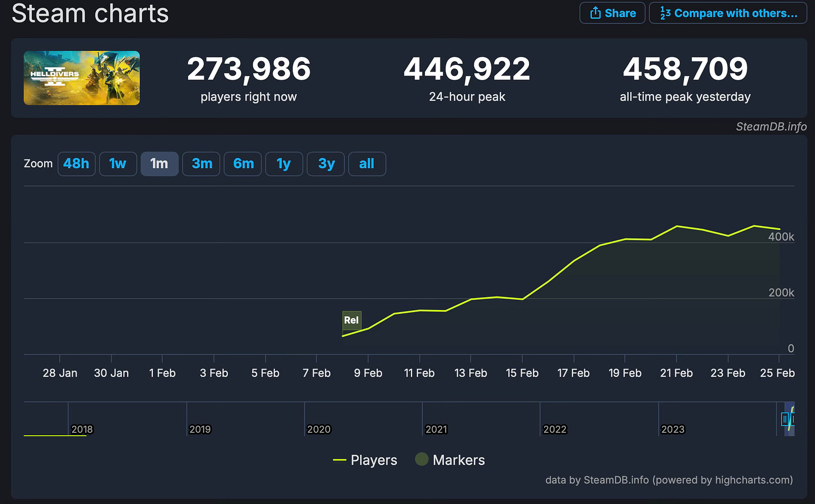Toggle Players series in legend
This screenshot has height=504, width=815.
pyautogui.click(x=365, y=460)
